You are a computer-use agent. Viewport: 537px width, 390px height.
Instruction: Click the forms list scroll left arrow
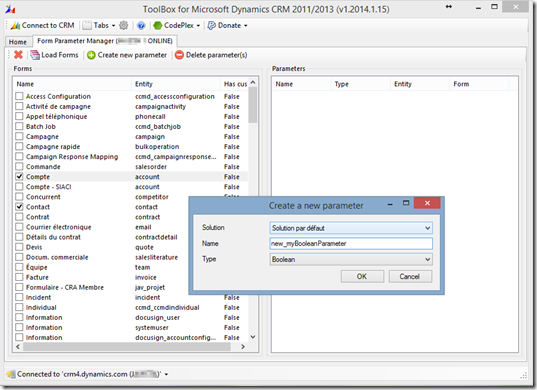18,347
